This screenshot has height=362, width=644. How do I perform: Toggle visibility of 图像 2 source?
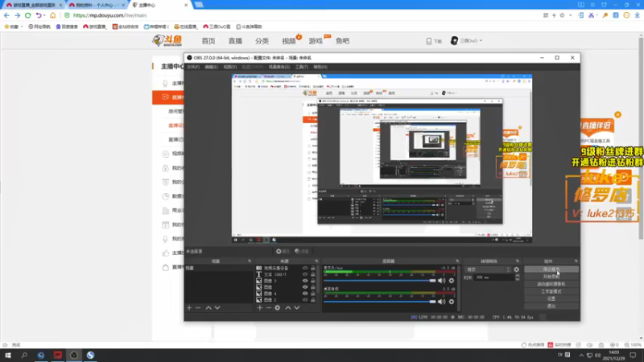pyautogui.click(x=305, y=299)
